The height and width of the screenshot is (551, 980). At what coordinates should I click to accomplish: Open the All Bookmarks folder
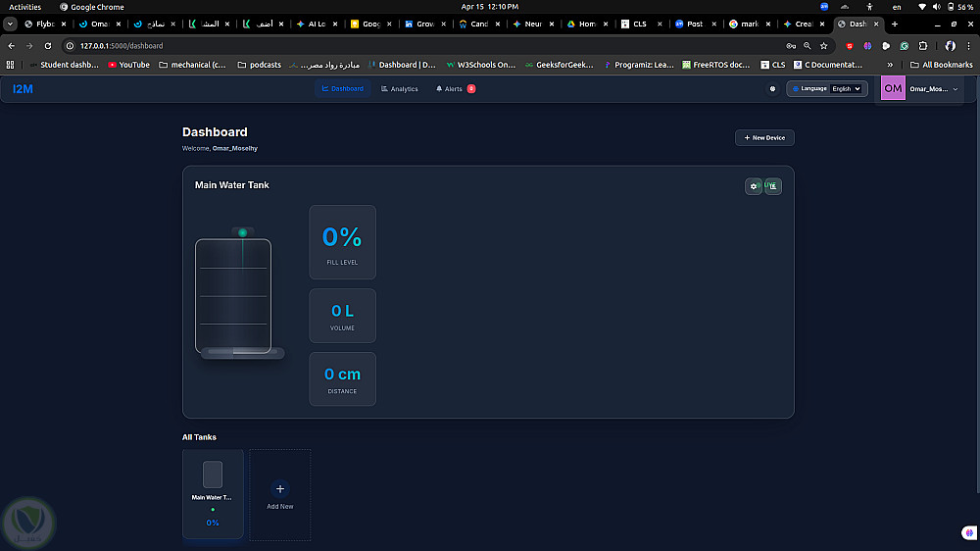tap(941, 65)
